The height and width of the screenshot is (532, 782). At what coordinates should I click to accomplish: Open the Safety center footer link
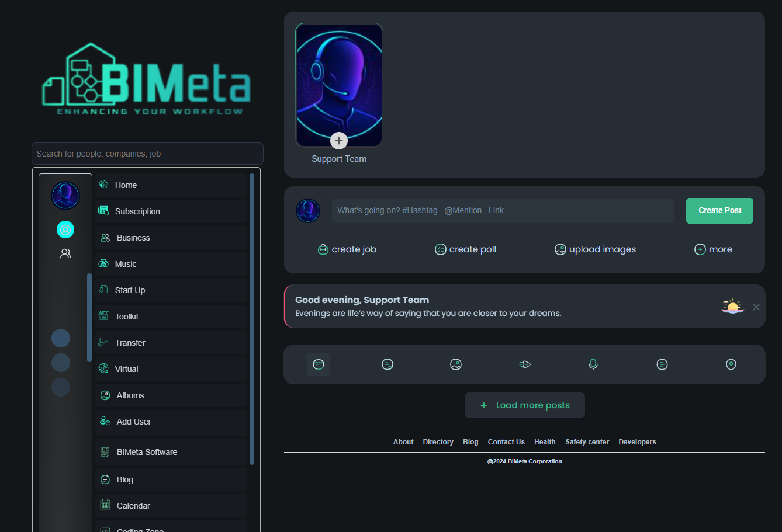587,442
